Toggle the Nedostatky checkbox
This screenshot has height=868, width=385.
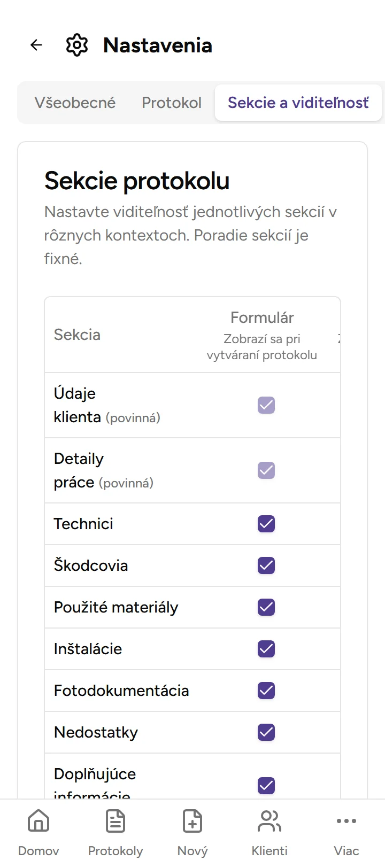pos(266,732)
